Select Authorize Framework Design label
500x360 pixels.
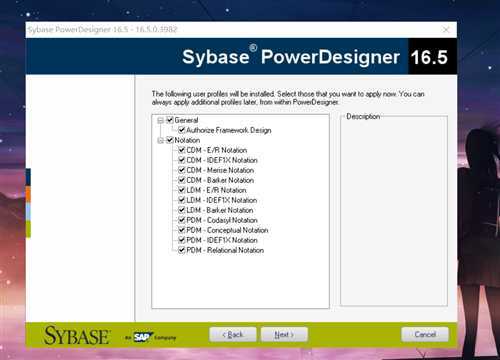coord(229,130)
